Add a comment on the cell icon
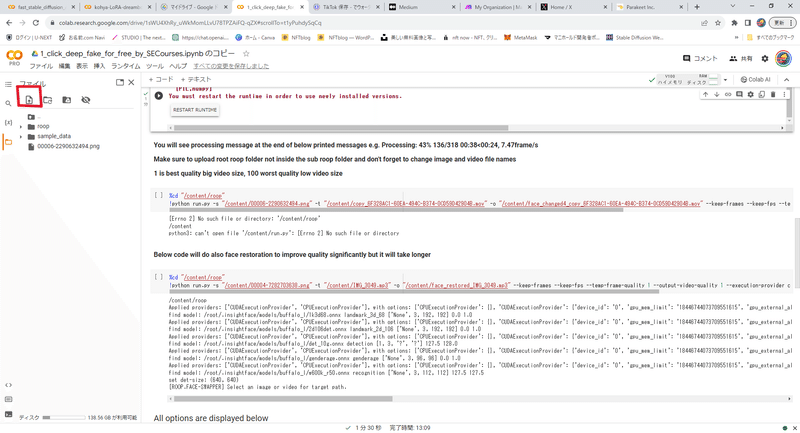Image resolution: width=800 pixels, height=433 pixels. coord(739,94)
